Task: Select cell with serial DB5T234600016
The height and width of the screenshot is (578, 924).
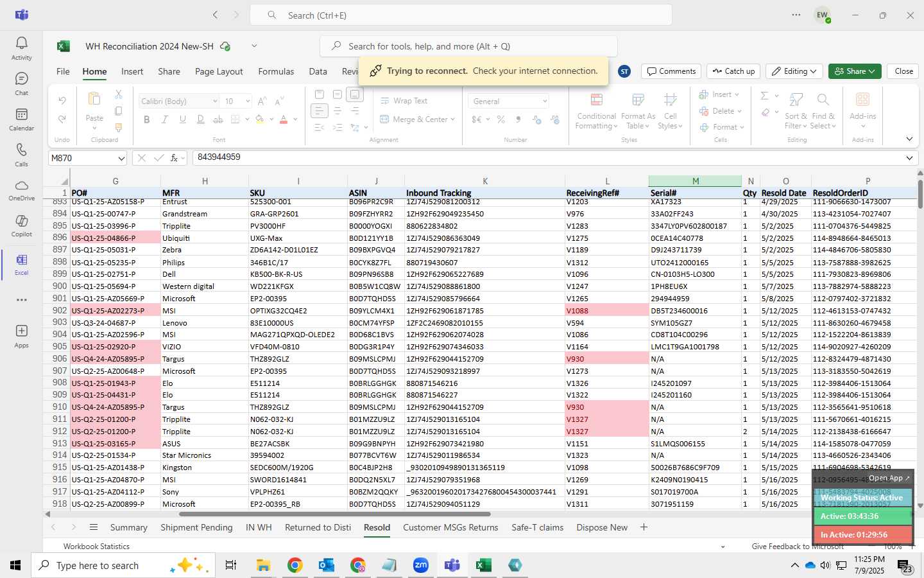Action: (695, 311)
